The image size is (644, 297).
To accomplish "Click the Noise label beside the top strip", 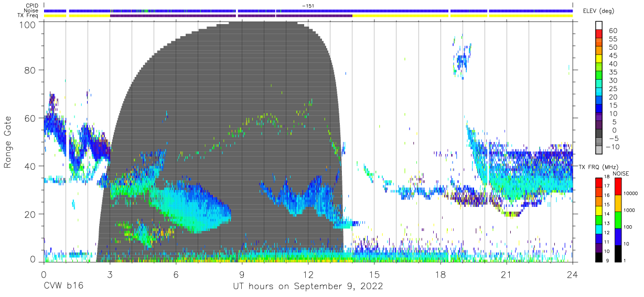I will coord(31,10).
